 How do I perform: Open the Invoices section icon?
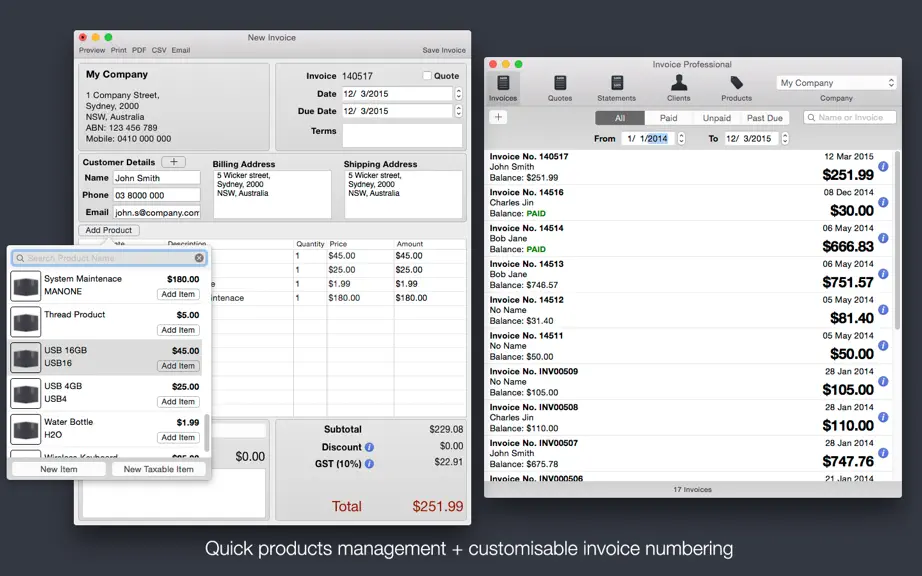click(x=503, y=82)
